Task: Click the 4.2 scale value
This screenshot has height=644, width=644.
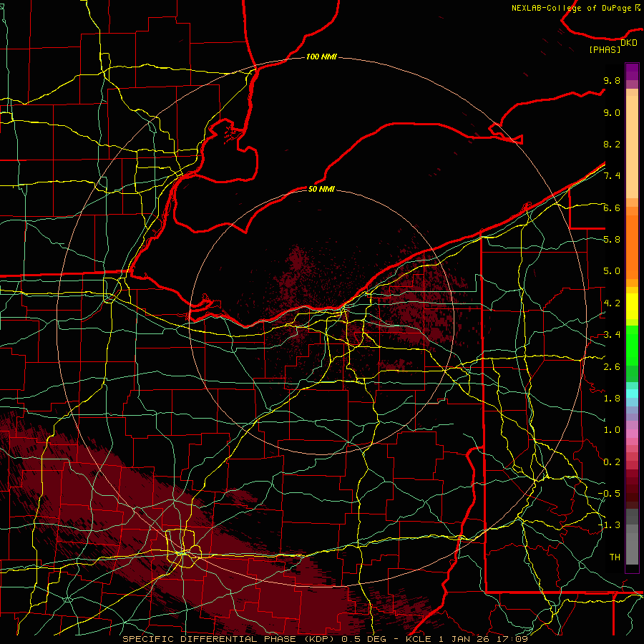Action: [612, 303]
